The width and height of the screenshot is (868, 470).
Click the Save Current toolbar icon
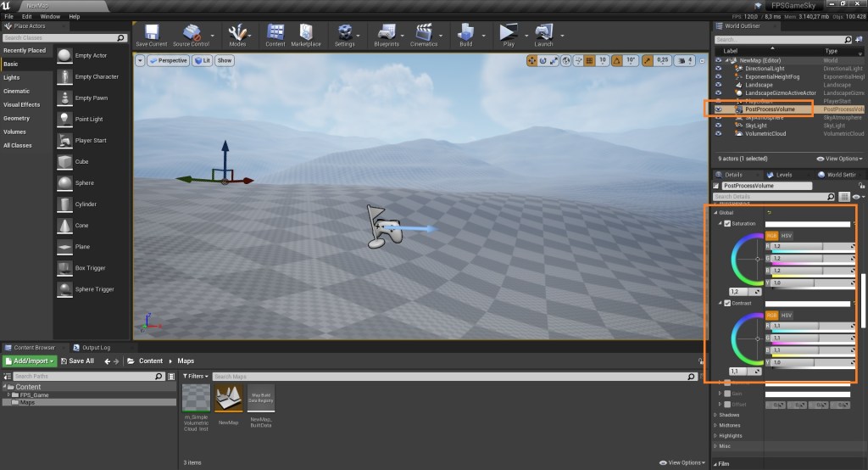152,34
